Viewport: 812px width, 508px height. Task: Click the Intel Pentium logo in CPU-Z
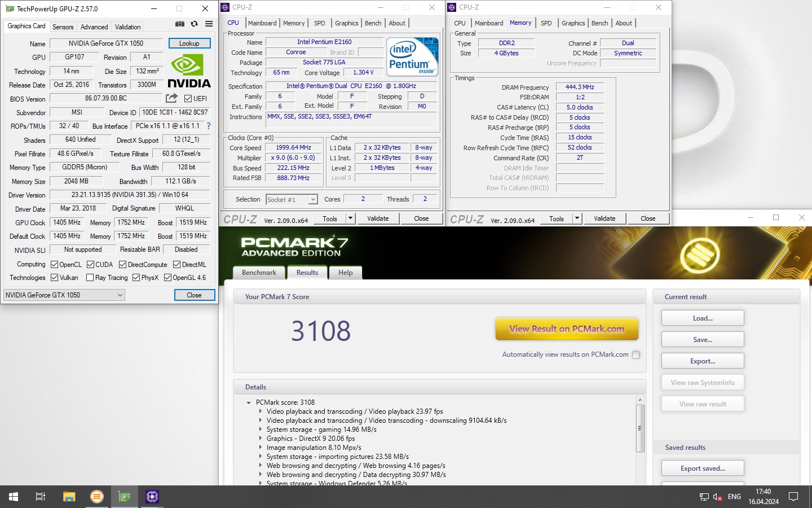413,56
